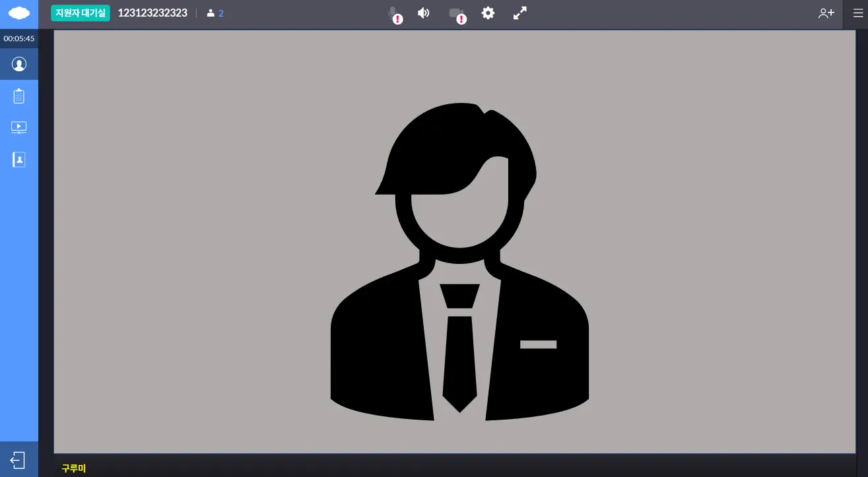This screenshot has height=477, width=868.
Task: Open the screen presentation icon in sidebar
Action: pyautogui.click(x=19, y=127)
